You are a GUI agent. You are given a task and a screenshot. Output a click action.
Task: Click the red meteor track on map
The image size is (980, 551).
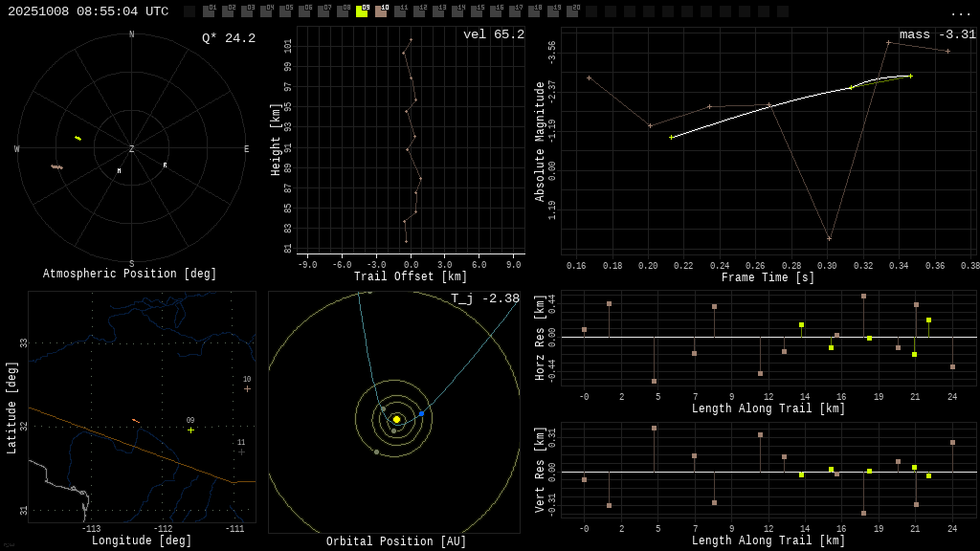[136, 420]
